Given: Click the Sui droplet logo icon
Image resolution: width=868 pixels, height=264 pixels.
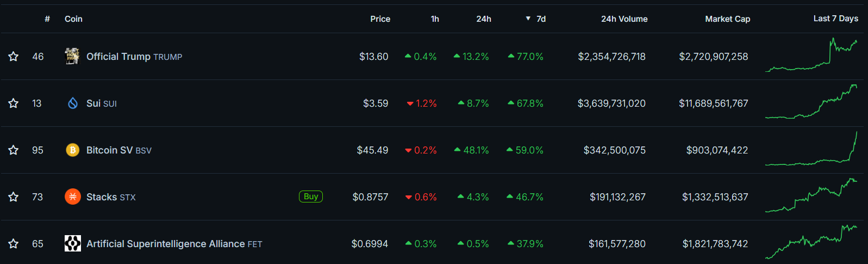Looking at the screenshot, I should tap(72, 103).
